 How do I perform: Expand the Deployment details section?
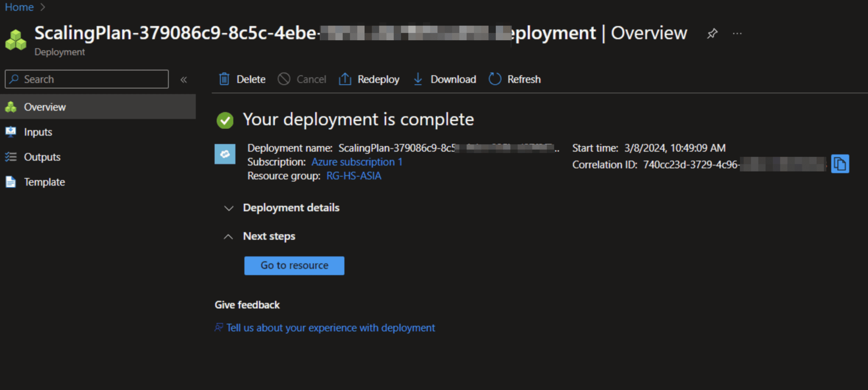pos(229,208)
